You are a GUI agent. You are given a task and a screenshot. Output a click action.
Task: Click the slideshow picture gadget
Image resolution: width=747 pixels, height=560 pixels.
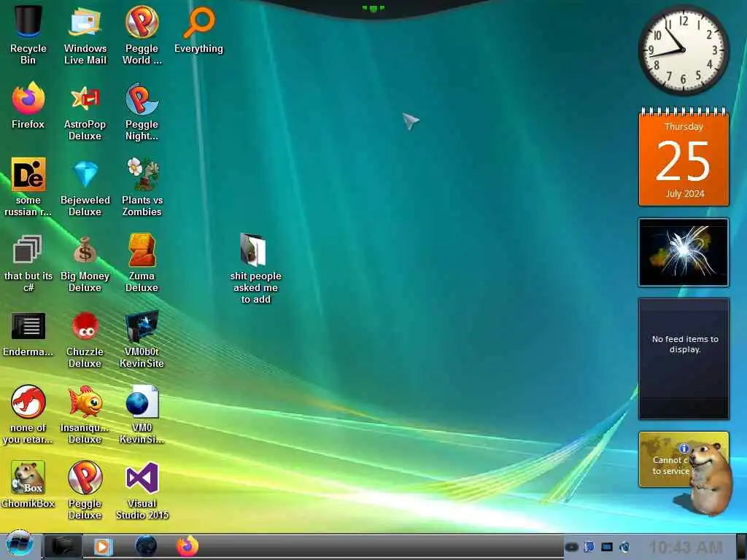(684, 252)
